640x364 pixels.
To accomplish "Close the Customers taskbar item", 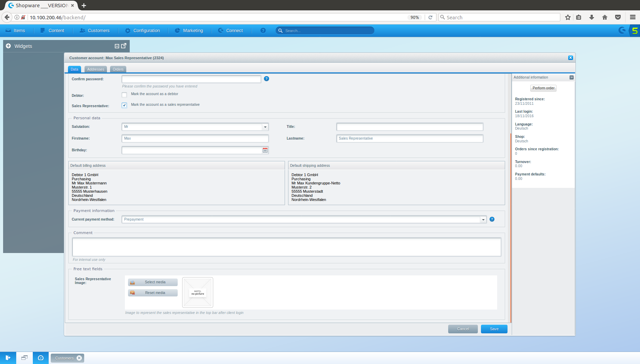I will pyautogui.click(x=79, y=358).
